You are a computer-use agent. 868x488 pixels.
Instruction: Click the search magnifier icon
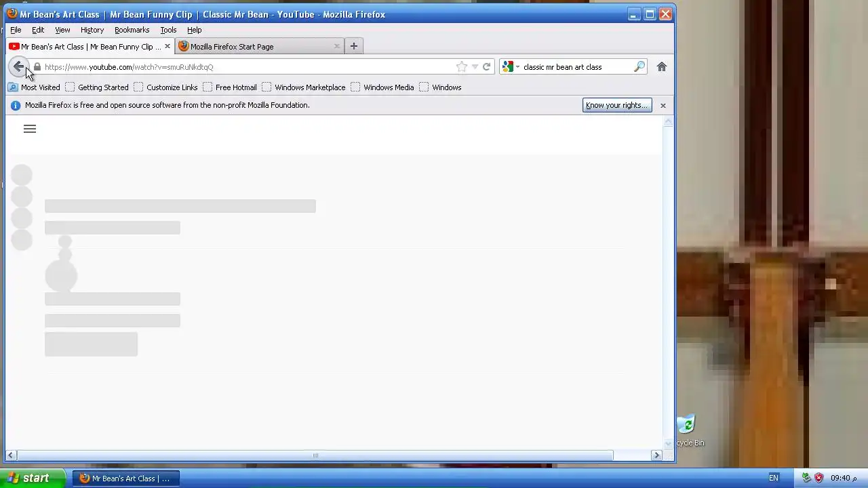[x=639, y=66]
